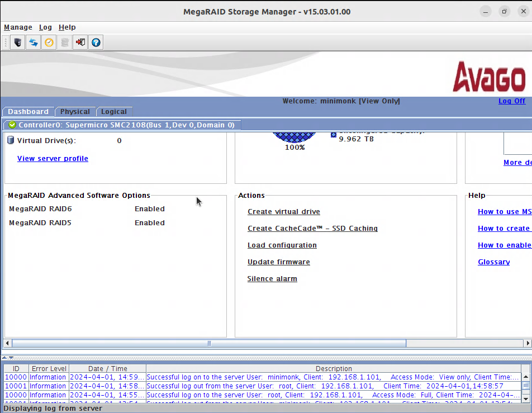Click the Log Off link

pos(512,101)
